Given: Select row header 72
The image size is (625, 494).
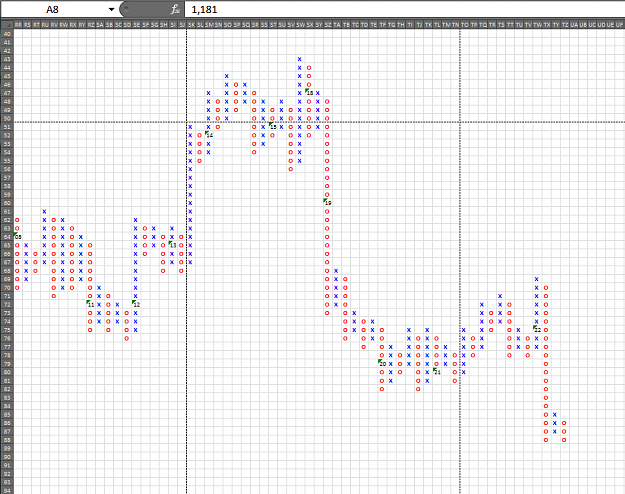Looking at the screenshot, I should (x=7, y=305).
